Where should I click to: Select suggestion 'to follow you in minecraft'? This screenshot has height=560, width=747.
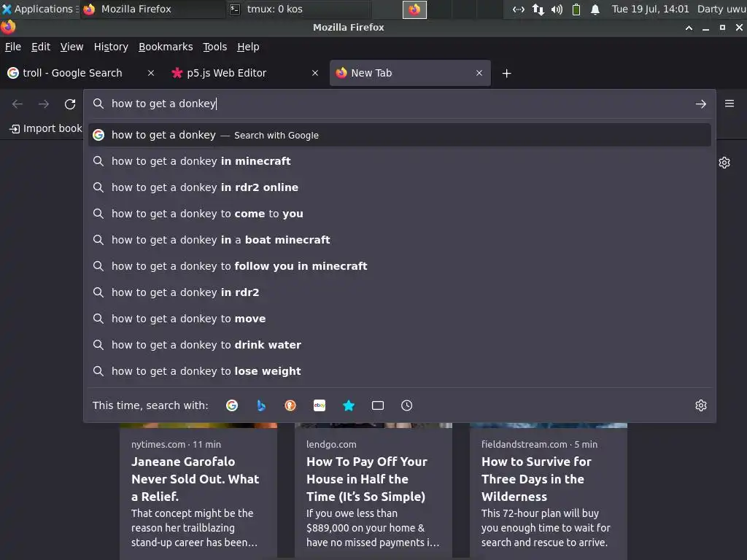[x=399, y=266]
